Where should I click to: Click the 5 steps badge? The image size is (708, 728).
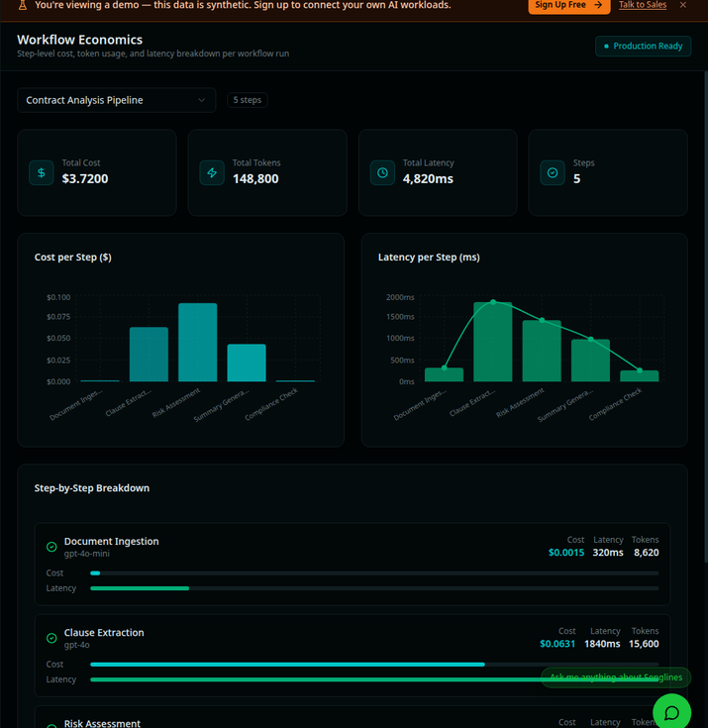pos(247,100)
